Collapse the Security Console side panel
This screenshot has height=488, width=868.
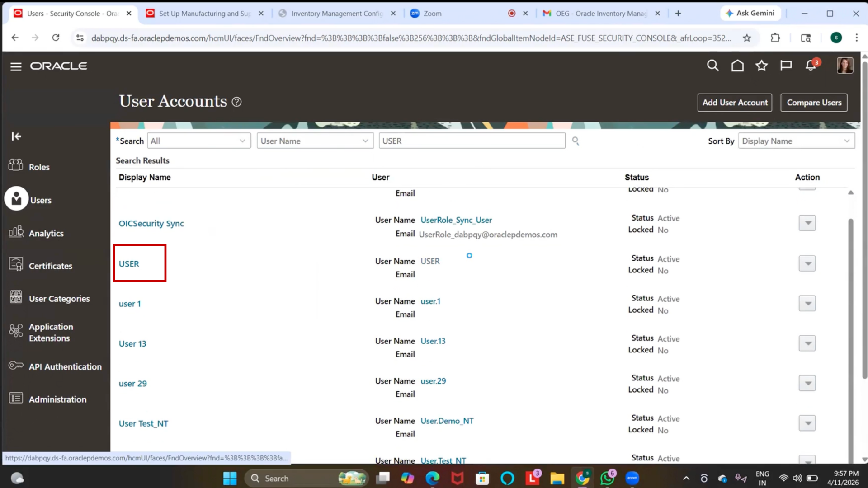16,136
